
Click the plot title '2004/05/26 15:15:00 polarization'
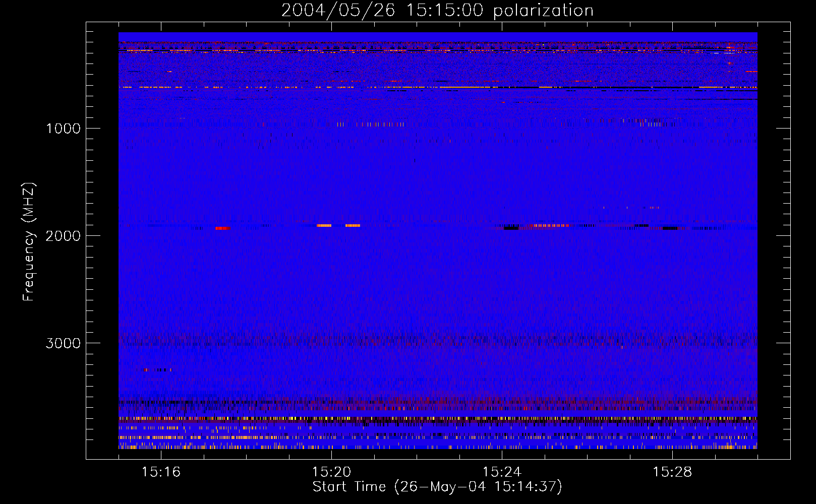pyautogui.click(x=437, y=11)
